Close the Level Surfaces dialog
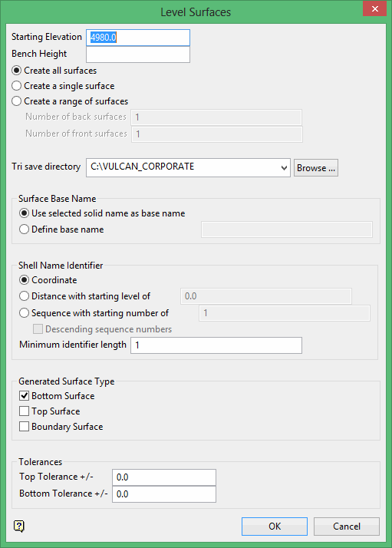The image size is (392, 548). [x=375, y=8]
